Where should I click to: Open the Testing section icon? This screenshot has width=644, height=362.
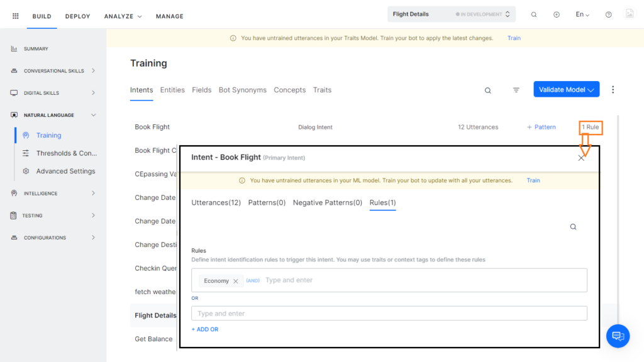tap(14, 216)
